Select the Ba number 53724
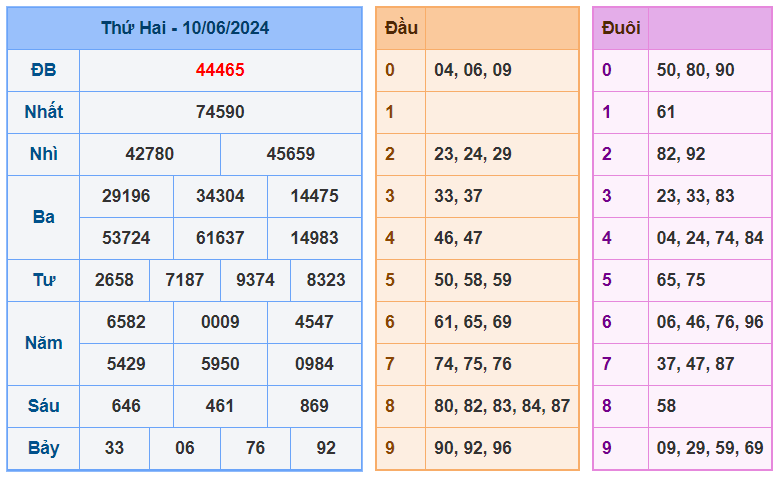780x478 pixels. coord(126,238)
